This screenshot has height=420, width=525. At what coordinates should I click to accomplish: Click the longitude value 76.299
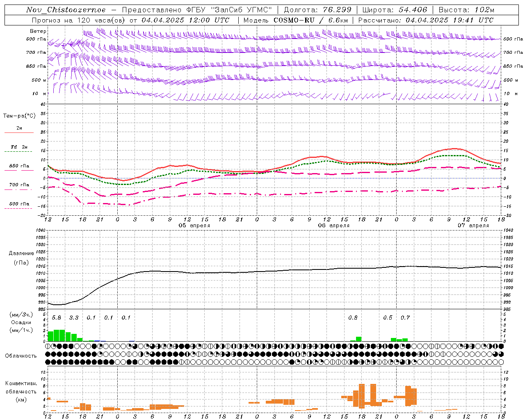coord(338,10)
